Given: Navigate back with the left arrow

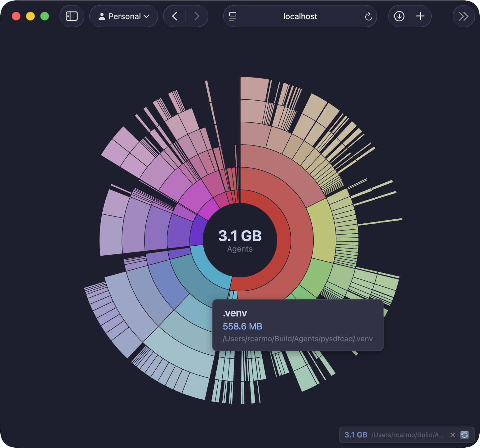Looking at the screenshot, I should click(175, 16).
